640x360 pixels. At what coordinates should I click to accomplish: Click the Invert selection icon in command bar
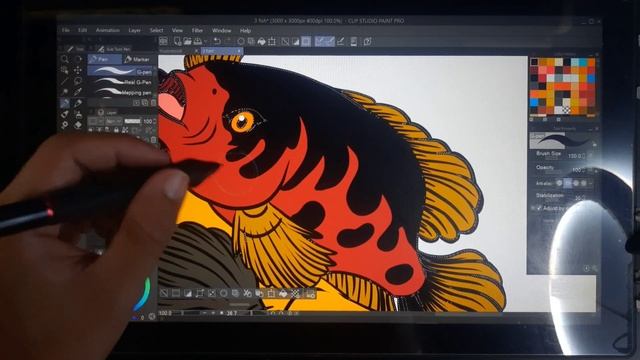pos(296,41)
